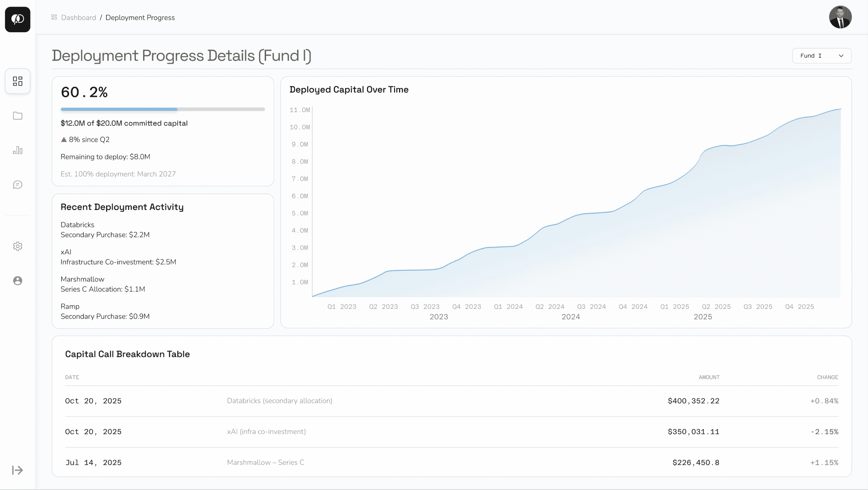Image resolution: width=868 pixels, height=490 pixels.
Task: Open the user account icon in sidebar
Action: [18, 281]
